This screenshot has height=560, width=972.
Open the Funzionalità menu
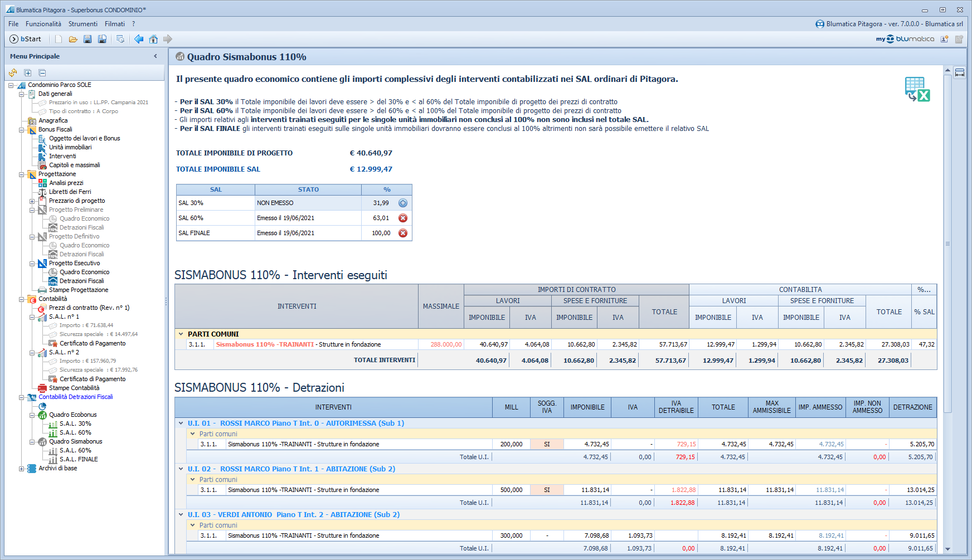[x=43, y=24]
